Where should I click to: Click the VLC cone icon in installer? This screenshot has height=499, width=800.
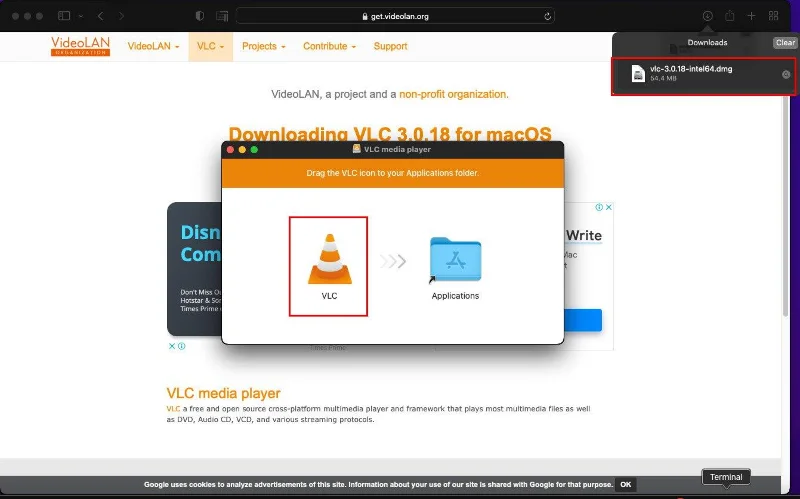click(329, 258)
